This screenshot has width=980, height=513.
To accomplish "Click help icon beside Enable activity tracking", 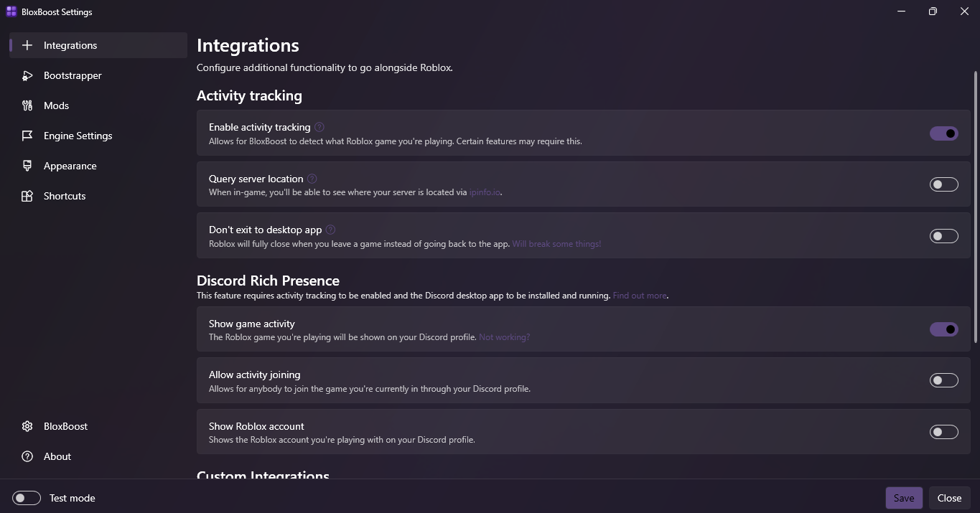I will coord(319,127).
